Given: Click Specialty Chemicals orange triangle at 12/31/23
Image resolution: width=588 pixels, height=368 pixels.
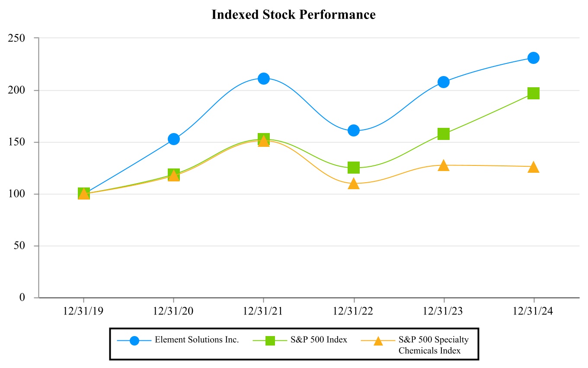Looking at the screenshot, I should (444, 165).
